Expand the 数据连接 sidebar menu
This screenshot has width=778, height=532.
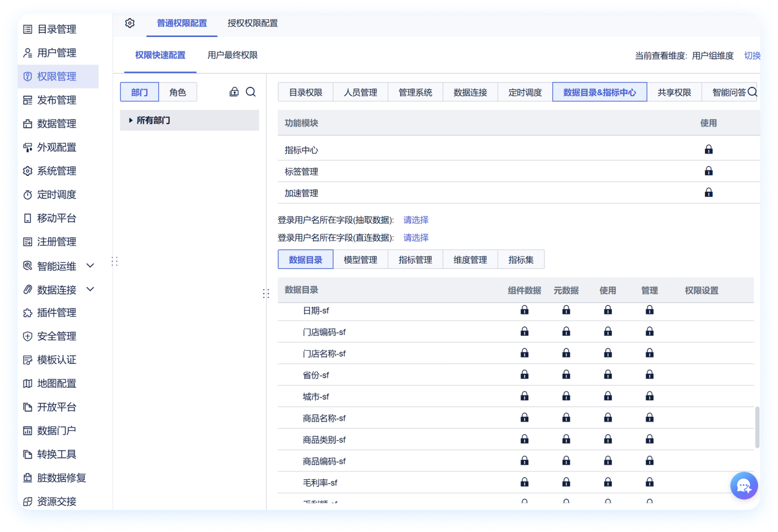(x=90, y=290)
